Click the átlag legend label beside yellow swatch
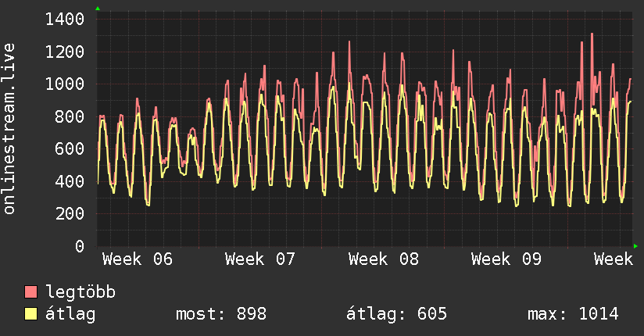 click(x=70, y=314)
